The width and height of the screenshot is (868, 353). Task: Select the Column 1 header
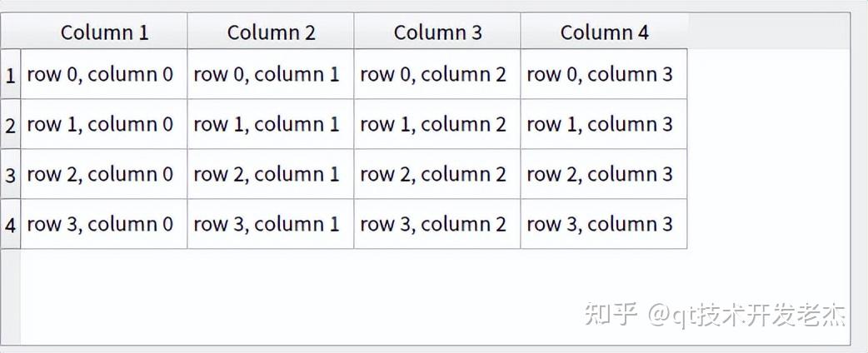(x=104, y=32)
